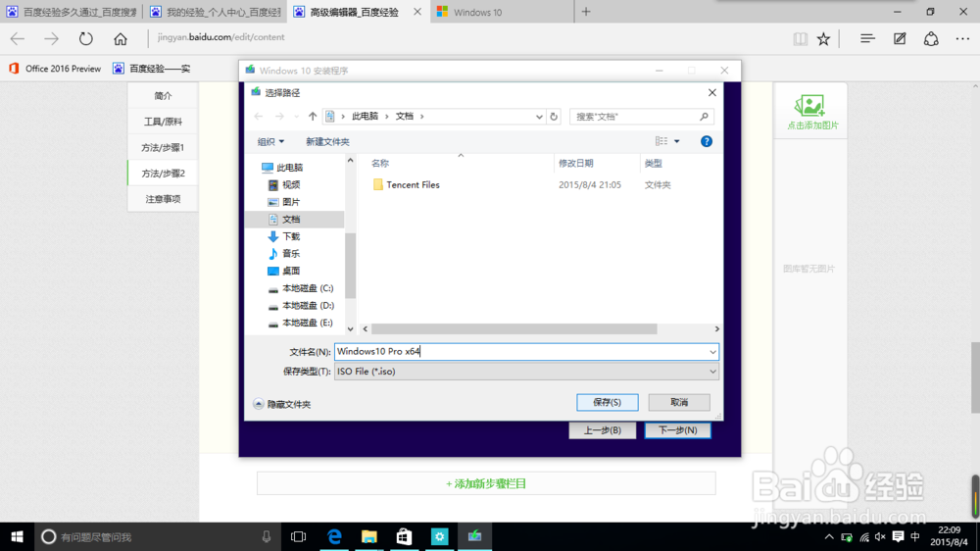The width and height of the screenshot is (980, 551).
Task: Switch to 百度经验多久通过 tab
Action: 73,12
